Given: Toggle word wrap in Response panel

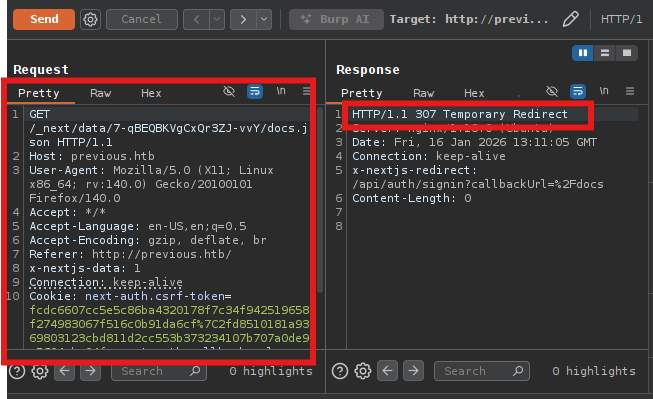Looking at the screenshot, I should (578, 91).
